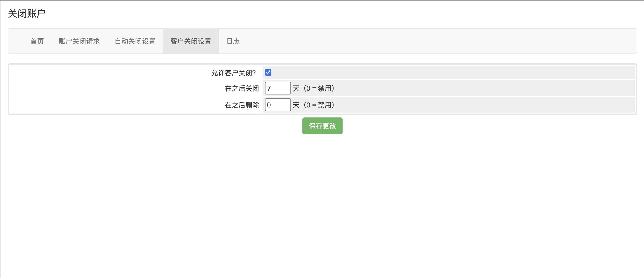Click the 允许客户关闭? label text

(233, 73)
